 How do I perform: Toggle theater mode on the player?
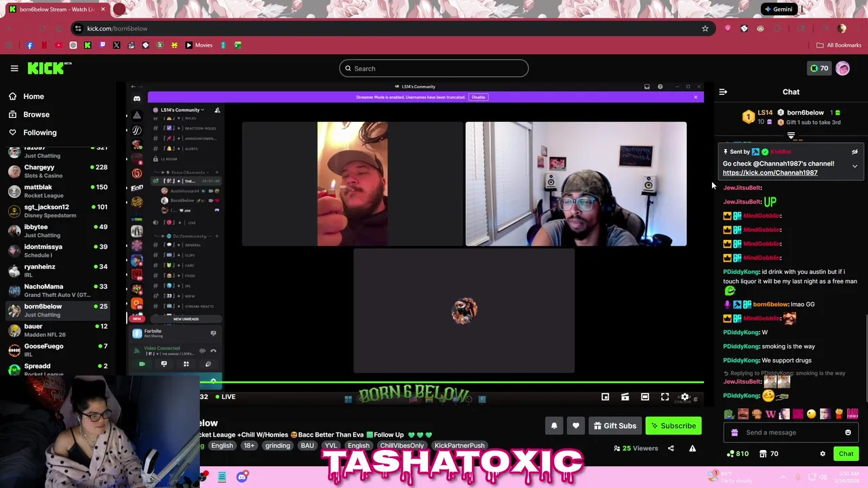(645, 397)
